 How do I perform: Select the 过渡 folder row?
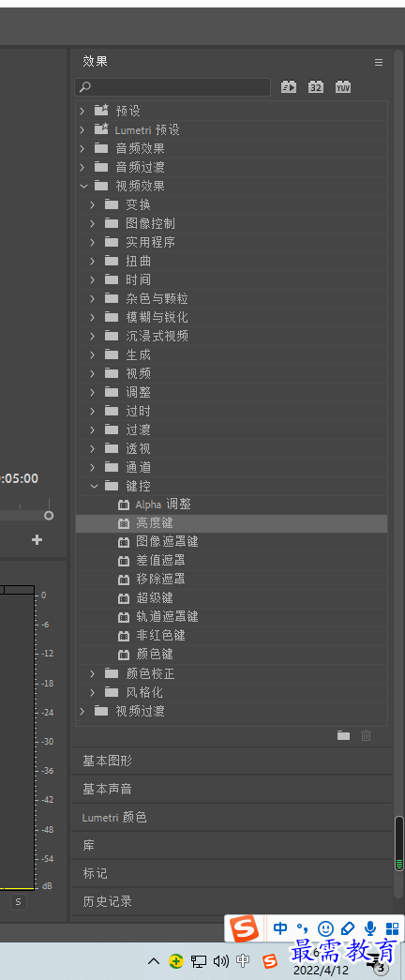click(232, 430)
